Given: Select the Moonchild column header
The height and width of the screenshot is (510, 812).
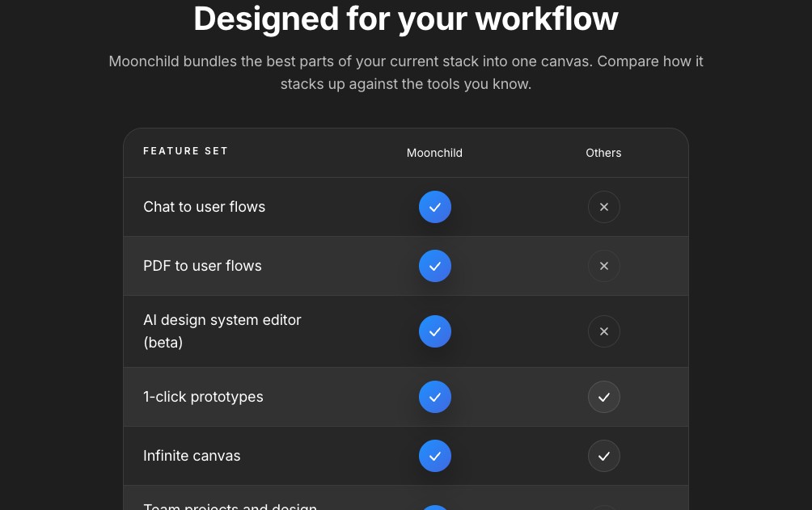Looking at the screenshot, I should click(434, 153).
